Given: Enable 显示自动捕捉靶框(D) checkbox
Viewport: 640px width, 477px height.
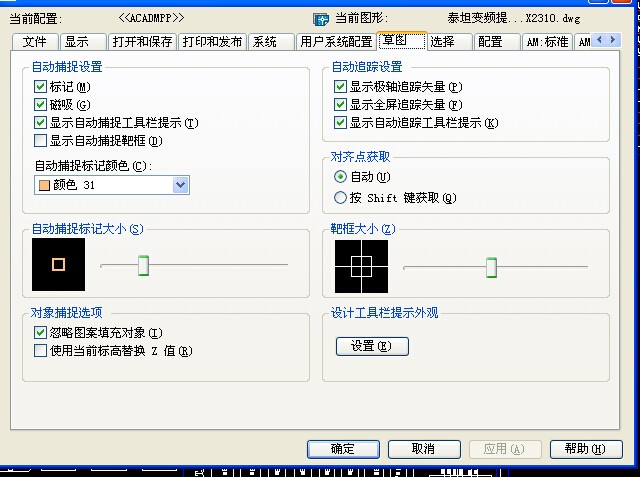Looking at the screenshot, I should [x=40, y=141].
